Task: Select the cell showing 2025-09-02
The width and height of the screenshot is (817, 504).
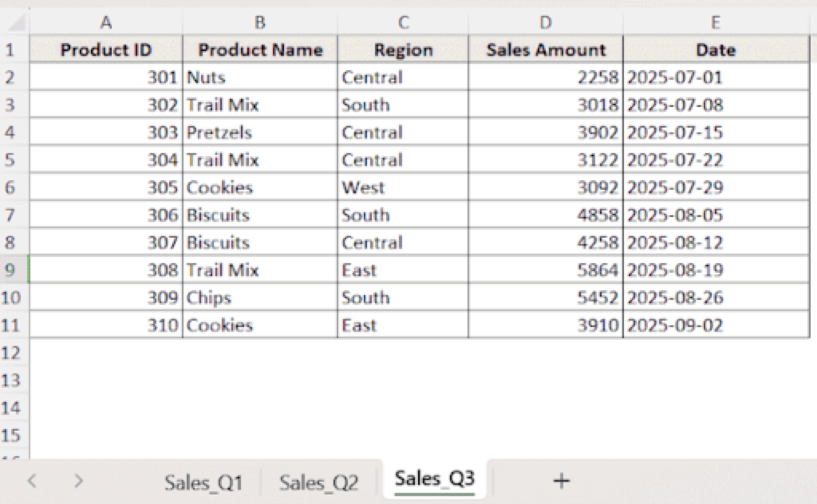Action: point(716,325)
